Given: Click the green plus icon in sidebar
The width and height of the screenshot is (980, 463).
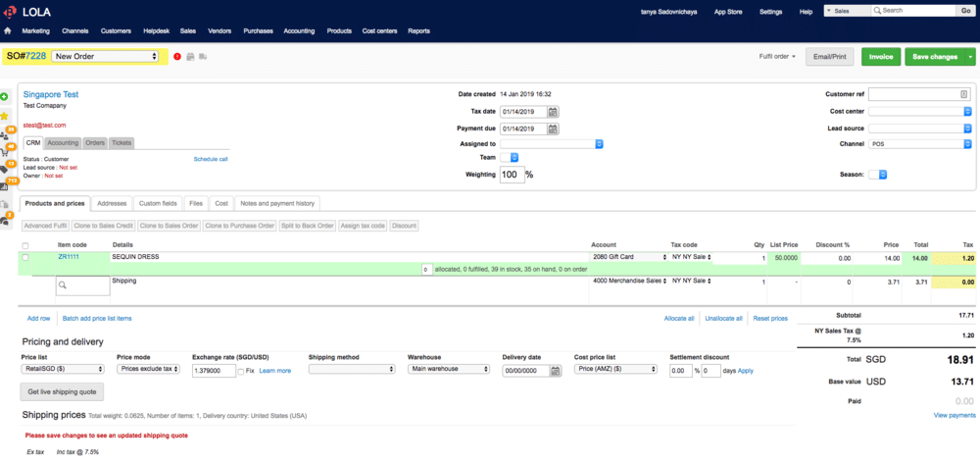Looking at the screenshot, I should [x=4, y=96].
